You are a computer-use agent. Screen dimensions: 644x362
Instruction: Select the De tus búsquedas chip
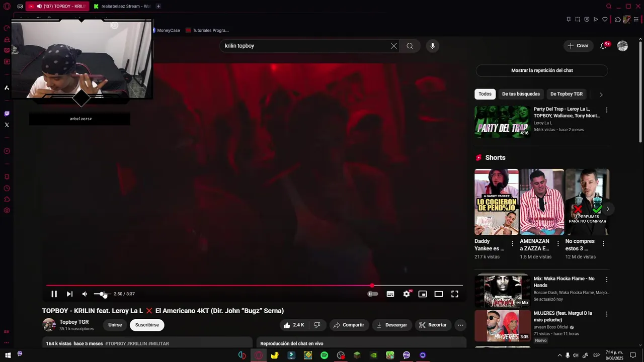tap(521, 94)
